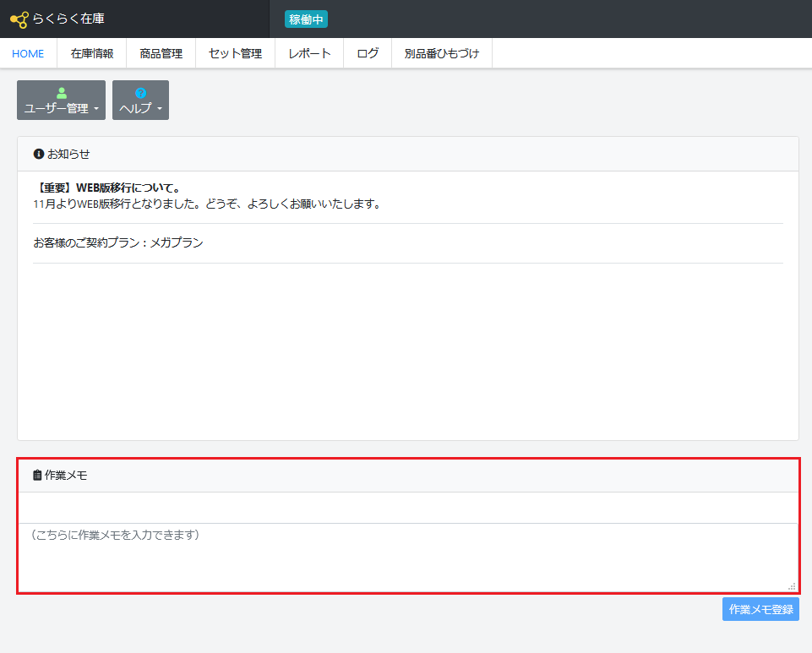
Task: Focus the 作業メモ text area
Action: coord(408,558)
